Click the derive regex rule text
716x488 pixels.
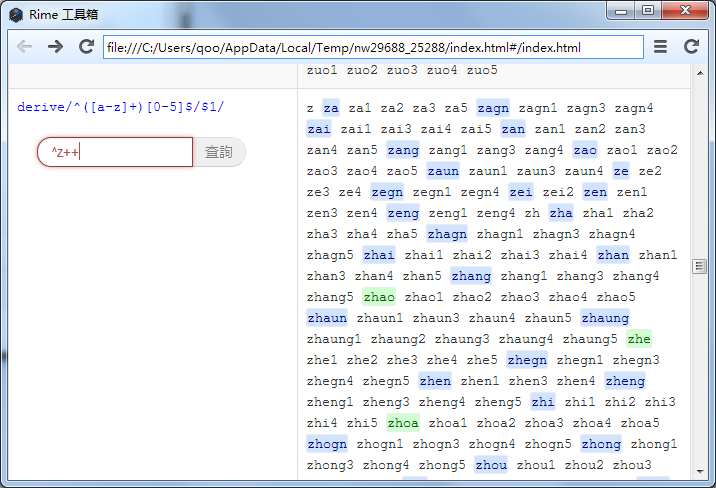[121, 107]
